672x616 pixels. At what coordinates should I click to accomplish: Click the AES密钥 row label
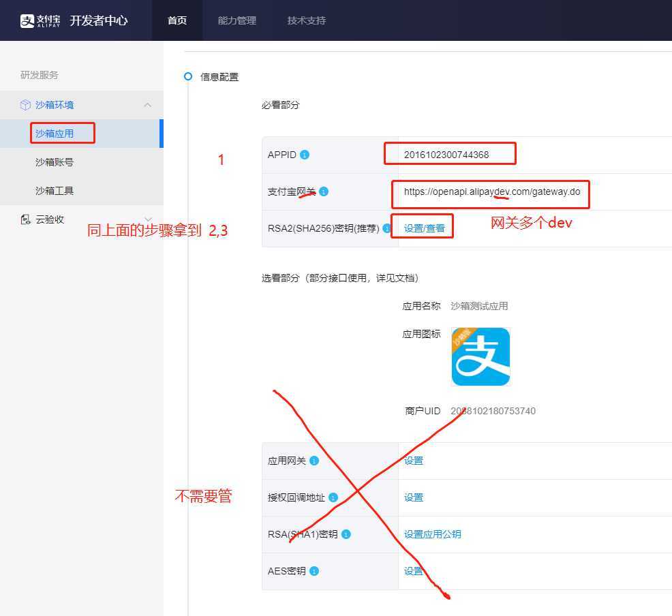(286, 571)
